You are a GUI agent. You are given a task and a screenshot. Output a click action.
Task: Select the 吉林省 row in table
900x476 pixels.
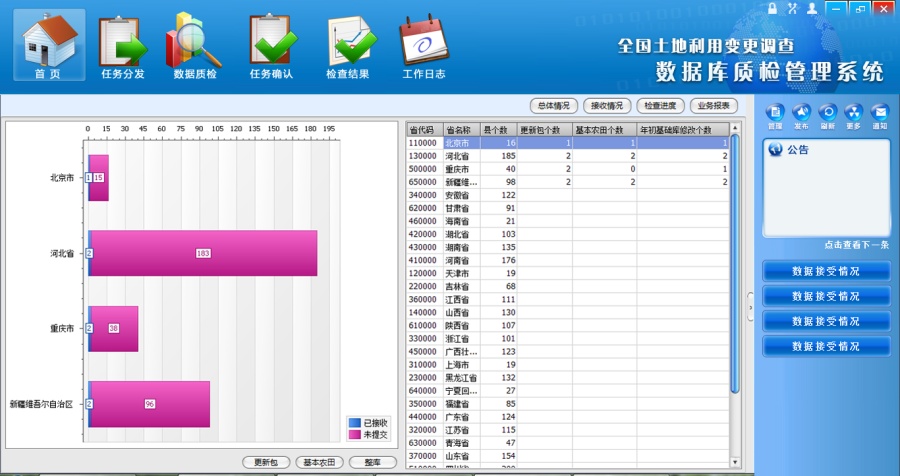(x=568, y=287)
